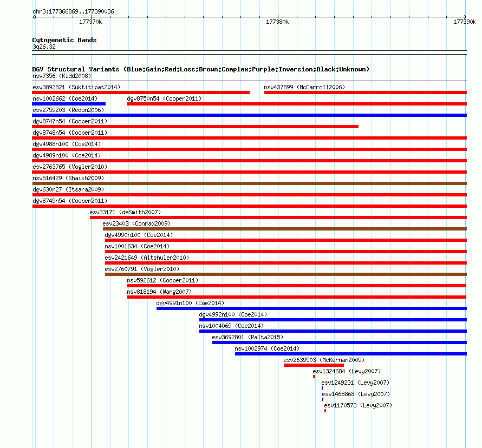Click the blue bar of nsv1002974

[x=351, y=354]
